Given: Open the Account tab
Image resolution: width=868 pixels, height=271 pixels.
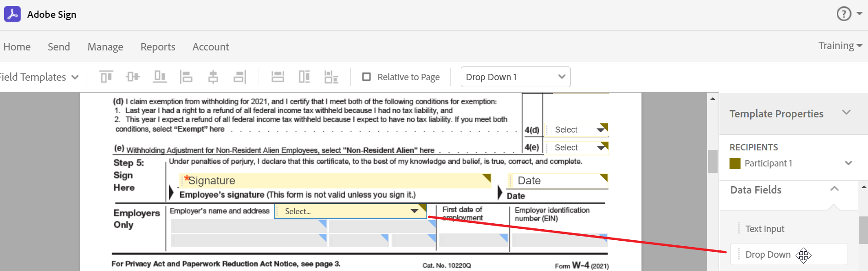Looking at the screenshot, I should (210, 47).
